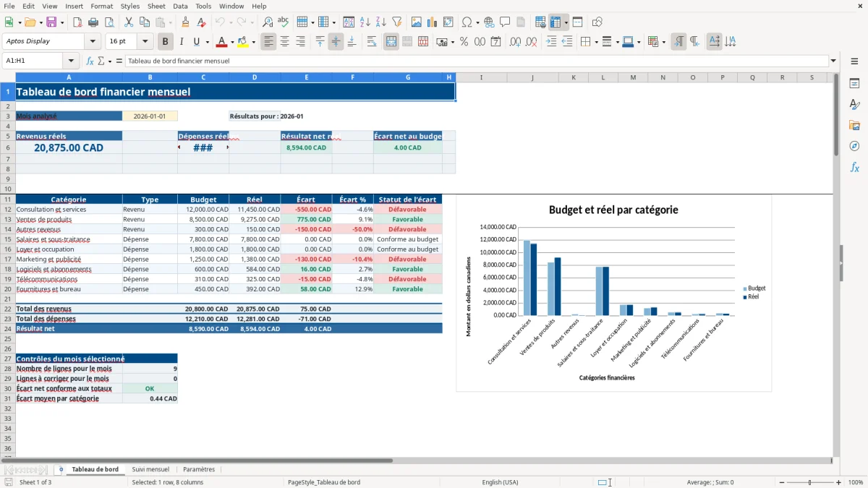
Task: Click the Copy icon
Action: [144, 22]
